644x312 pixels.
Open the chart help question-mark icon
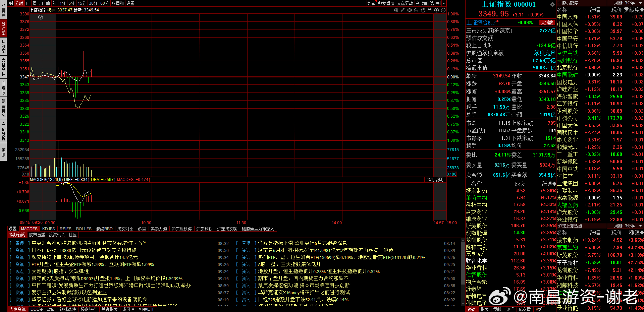41,17
